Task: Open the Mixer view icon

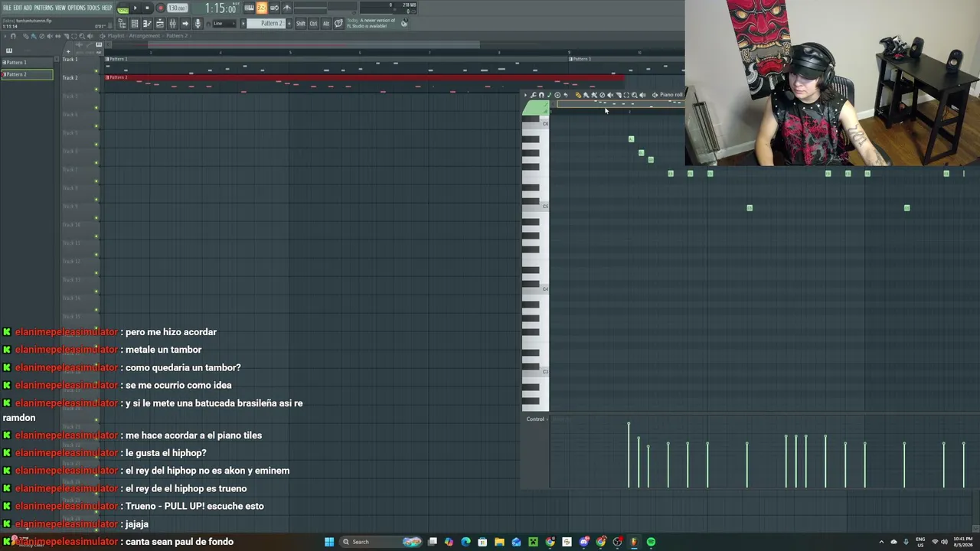Action: 172,24
